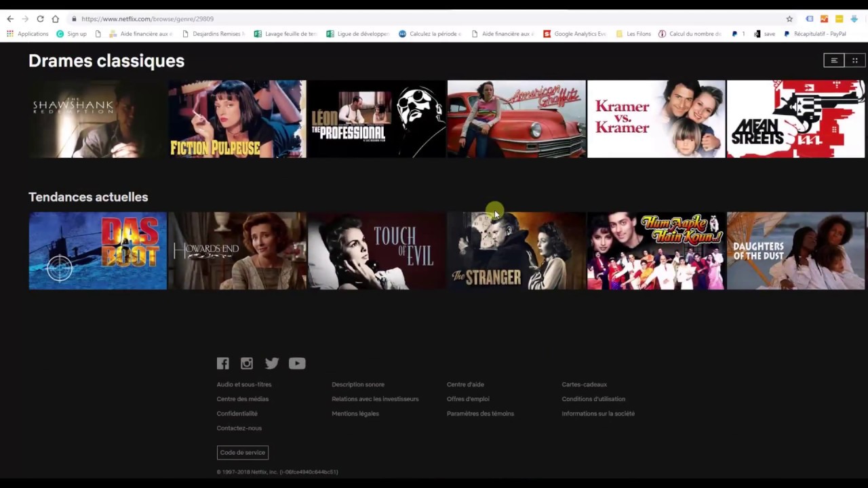Click the browser forward arrow
The image size is (868, 488).
25,19
